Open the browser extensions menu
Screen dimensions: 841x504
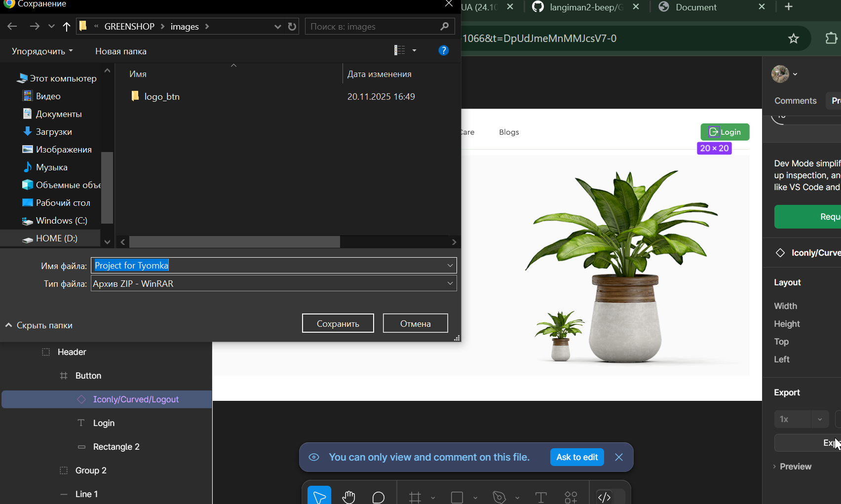pos(832,39)
